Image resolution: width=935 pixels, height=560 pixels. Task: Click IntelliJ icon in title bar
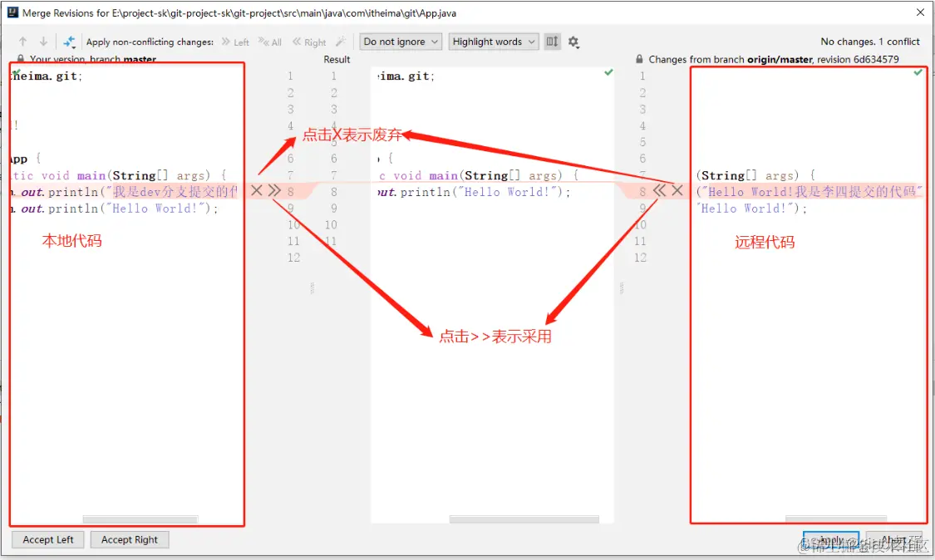(12, 12)
